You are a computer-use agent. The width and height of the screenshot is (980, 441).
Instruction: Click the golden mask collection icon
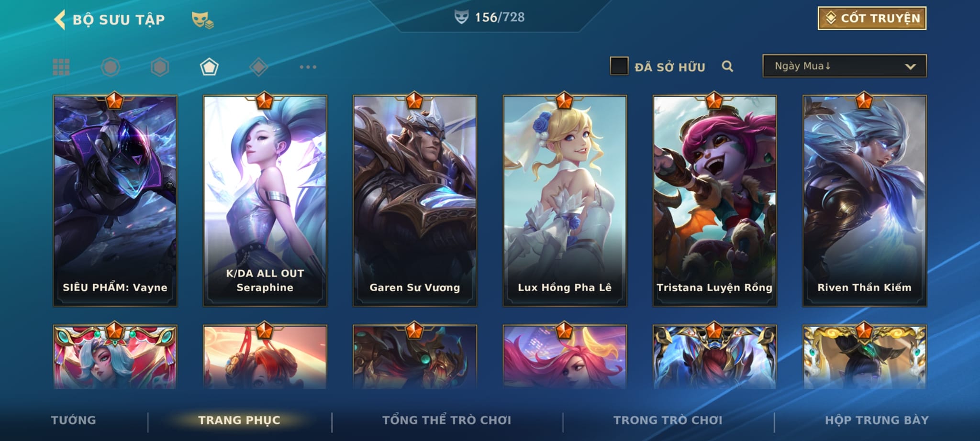(202, 20)
